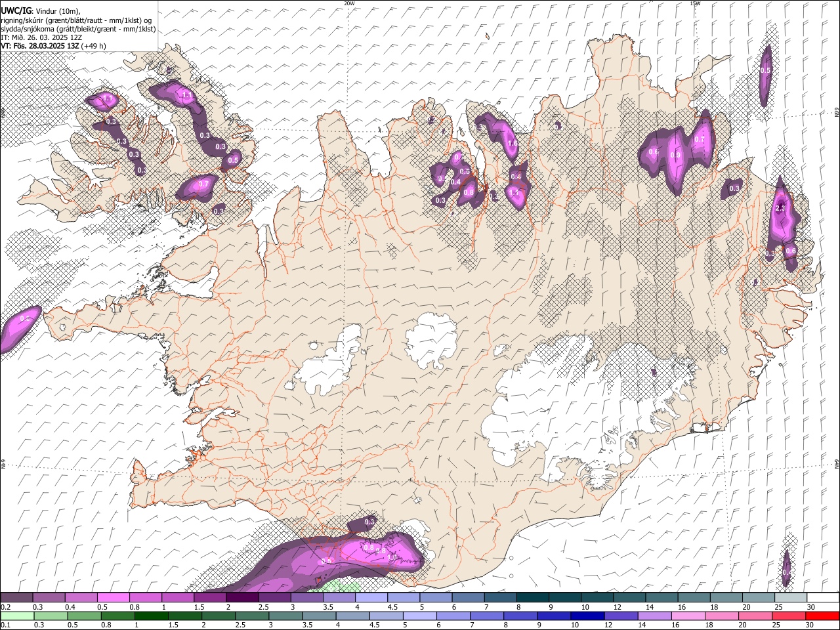Click the upper legend swatch labeled 3.5
The width and height of the screenshot is (840, 630).
click(339, 598)
